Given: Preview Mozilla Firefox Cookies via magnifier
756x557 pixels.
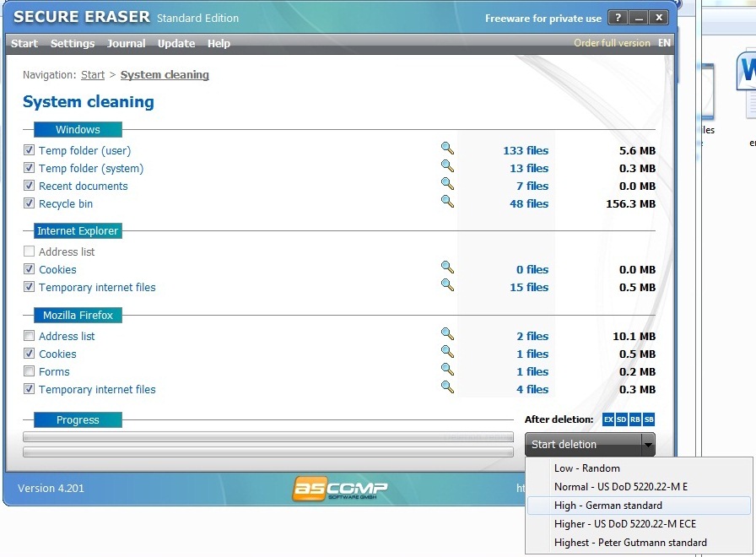Looking at the screenshot, I should click(x=447, y=352).
